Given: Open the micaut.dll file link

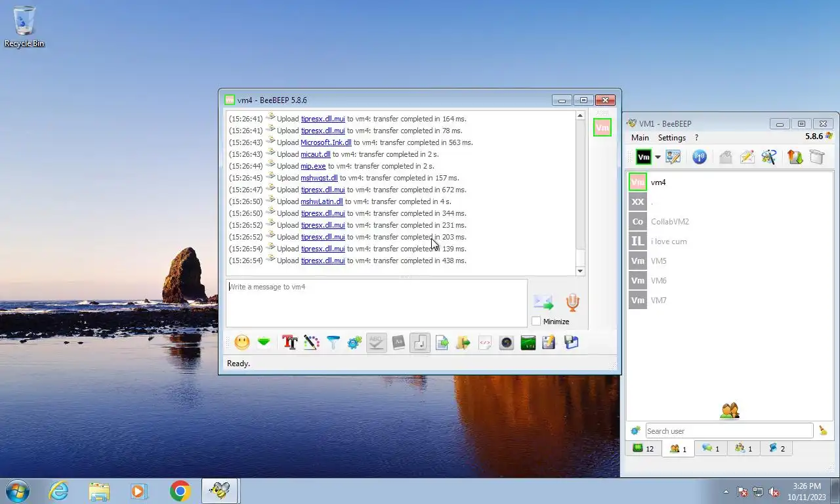Looking at the screenshot, I should coord(316,154).
